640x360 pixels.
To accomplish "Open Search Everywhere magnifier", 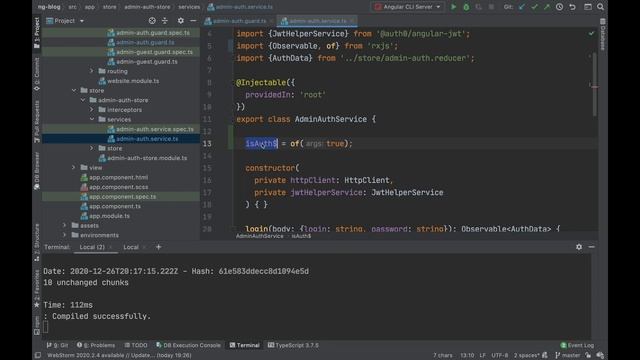I will (600, 7).
